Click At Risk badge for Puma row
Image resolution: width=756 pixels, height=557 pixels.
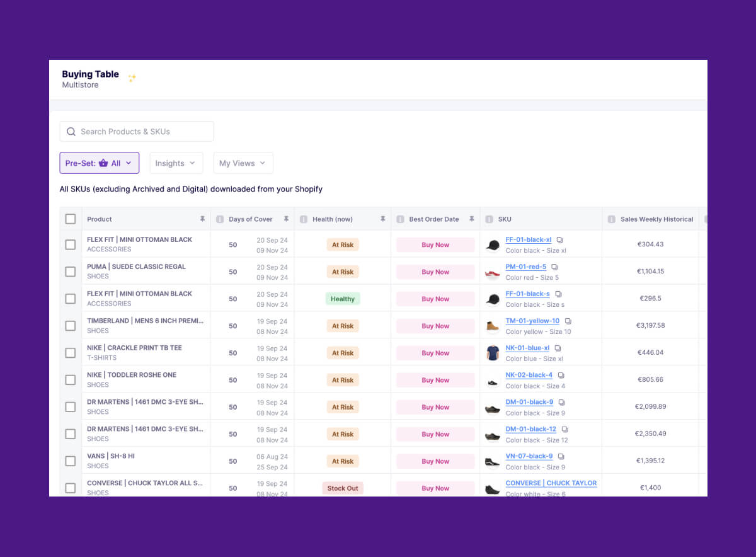pyautogui.click(x=343, y=272)
